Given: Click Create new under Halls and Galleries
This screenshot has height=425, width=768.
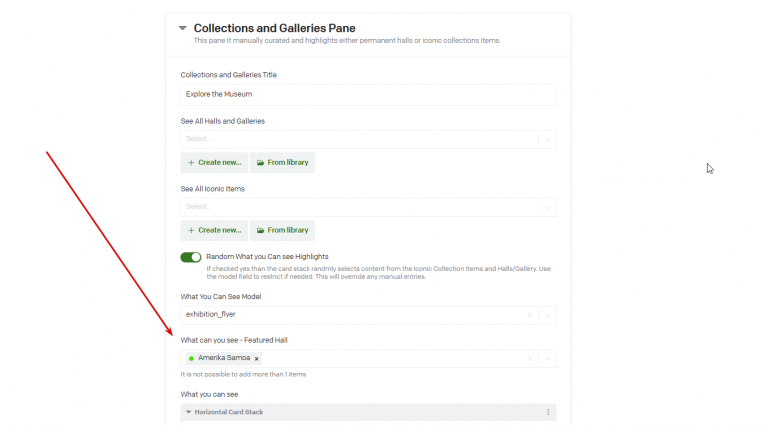Looking at the screenshot, I should coord(213,162).
